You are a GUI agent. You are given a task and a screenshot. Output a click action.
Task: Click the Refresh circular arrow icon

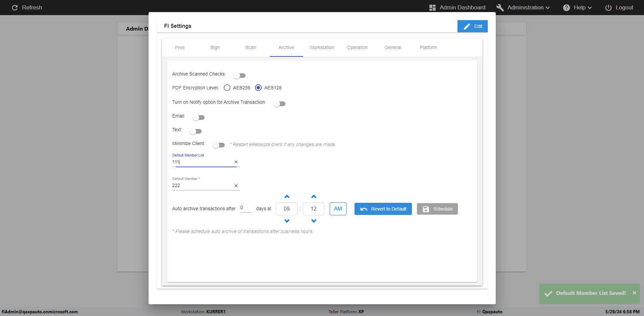[x=15, y=7]
